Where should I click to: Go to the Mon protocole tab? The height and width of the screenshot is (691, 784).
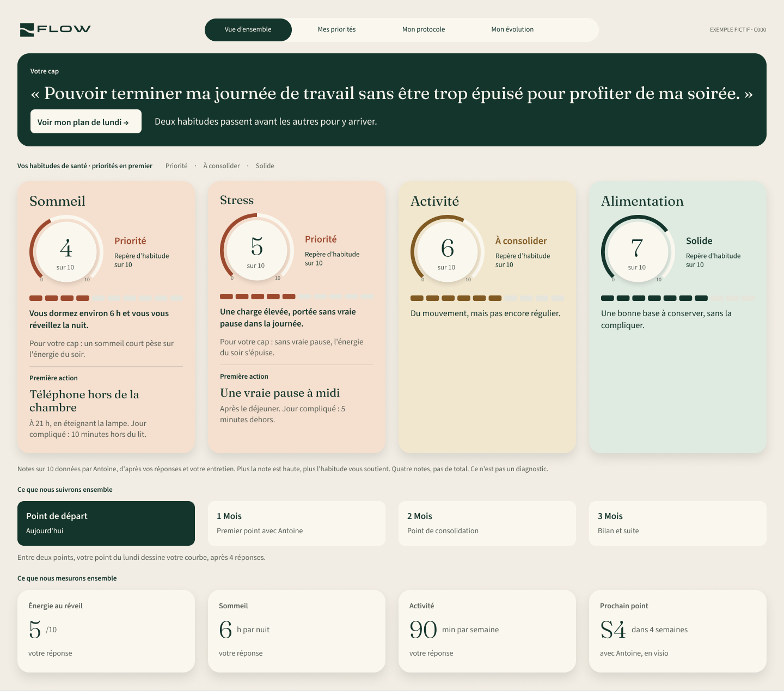pos(424,29)
